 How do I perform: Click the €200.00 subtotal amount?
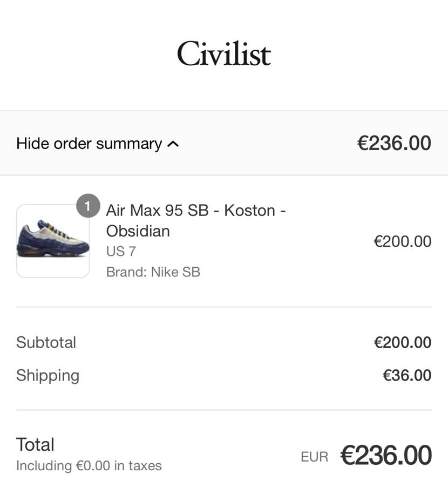pos(403,342)
